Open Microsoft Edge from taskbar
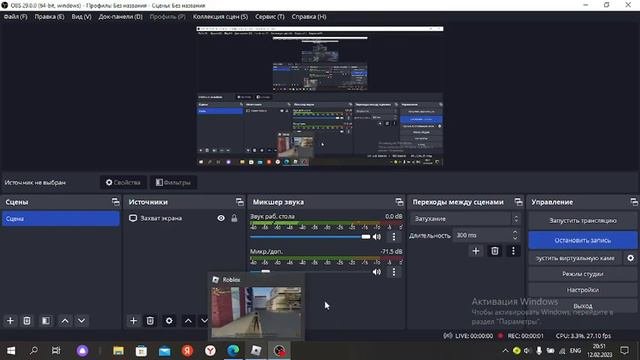This screenshot has height=360, width=640. [x=233, y=351]
